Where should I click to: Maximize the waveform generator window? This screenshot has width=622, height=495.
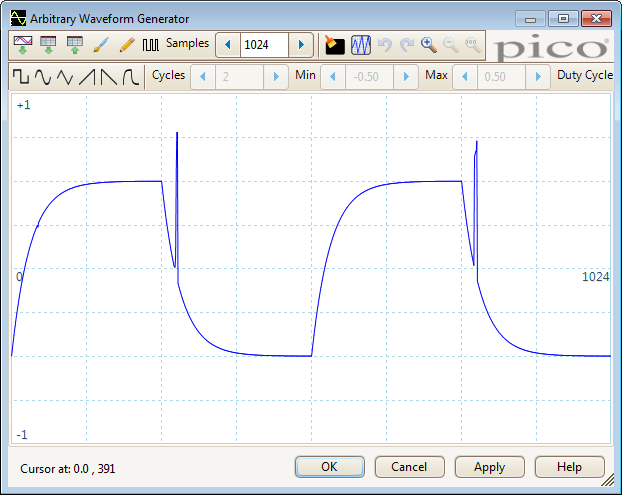pyautogui.click(x=563, y=18)
